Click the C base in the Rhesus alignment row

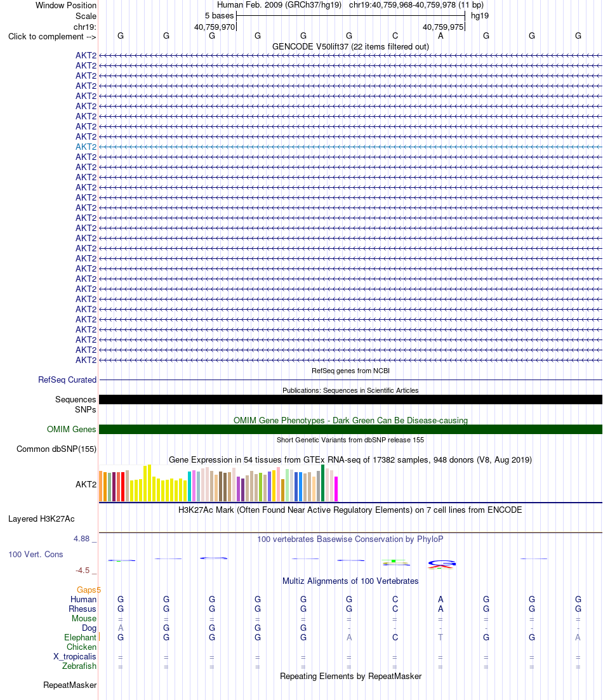395,609
